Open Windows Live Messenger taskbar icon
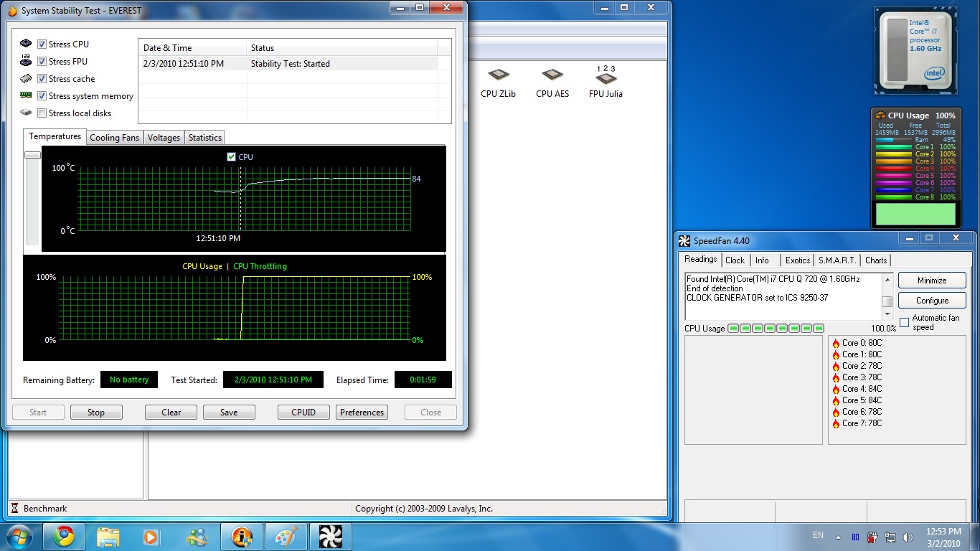 196,537
